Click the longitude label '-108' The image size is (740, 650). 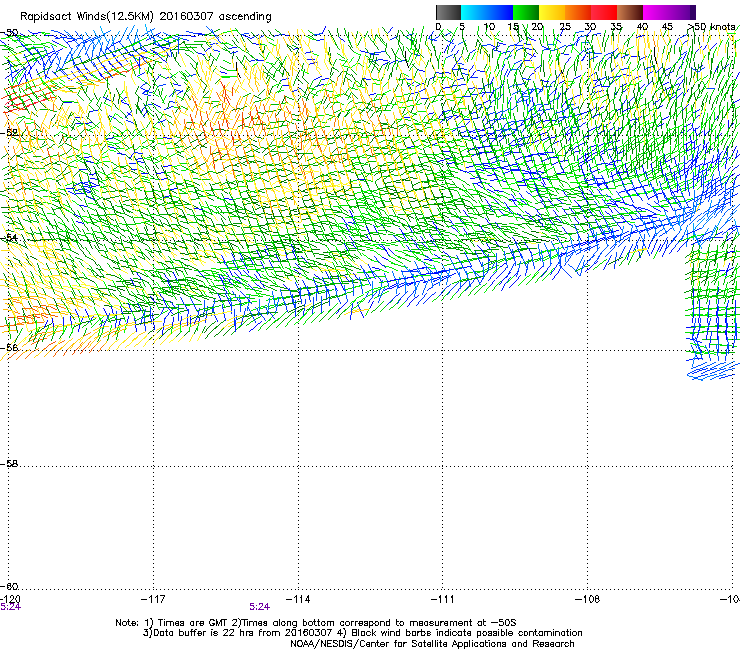(x=588, y=599)
